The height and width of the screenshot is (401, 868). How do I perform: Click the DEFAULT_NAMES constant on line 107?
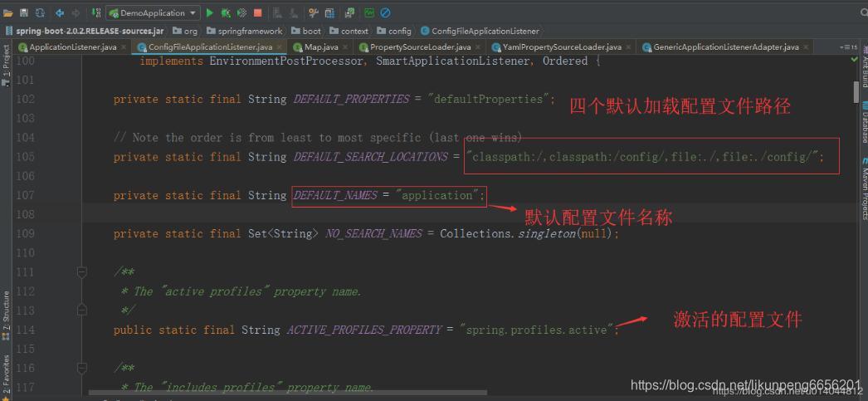(x=335, y=195)
